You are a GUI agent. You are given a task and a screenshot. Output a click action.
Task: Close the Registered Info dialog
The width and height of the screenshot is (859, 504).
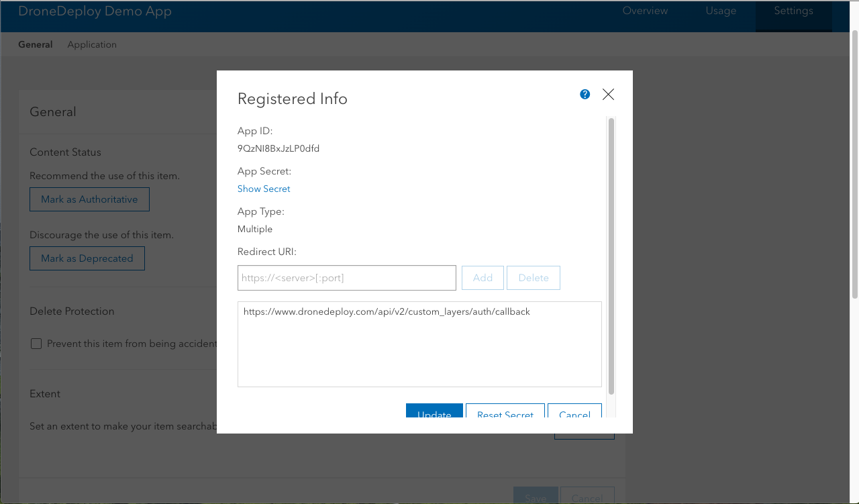point(608,95)
